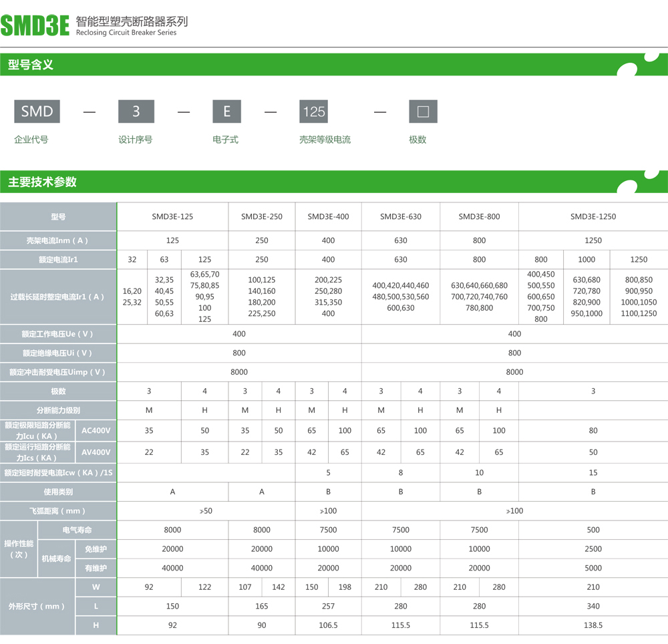
Task: Click the 壳架等级电流 label
Action: [x=325, y=140]
